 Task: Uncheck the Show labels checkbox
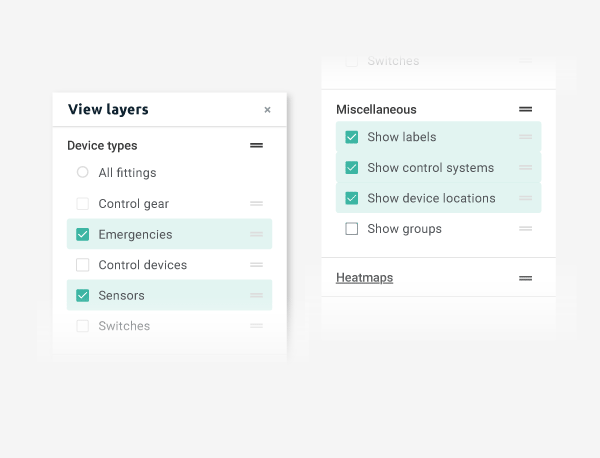[352, 137]
